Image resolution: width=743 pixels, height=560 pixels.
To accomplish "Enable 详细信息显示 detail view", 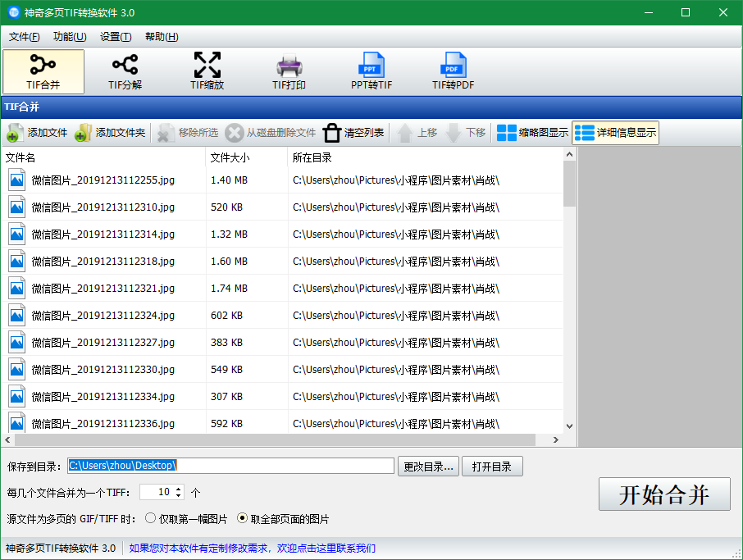I will (615, 133).
